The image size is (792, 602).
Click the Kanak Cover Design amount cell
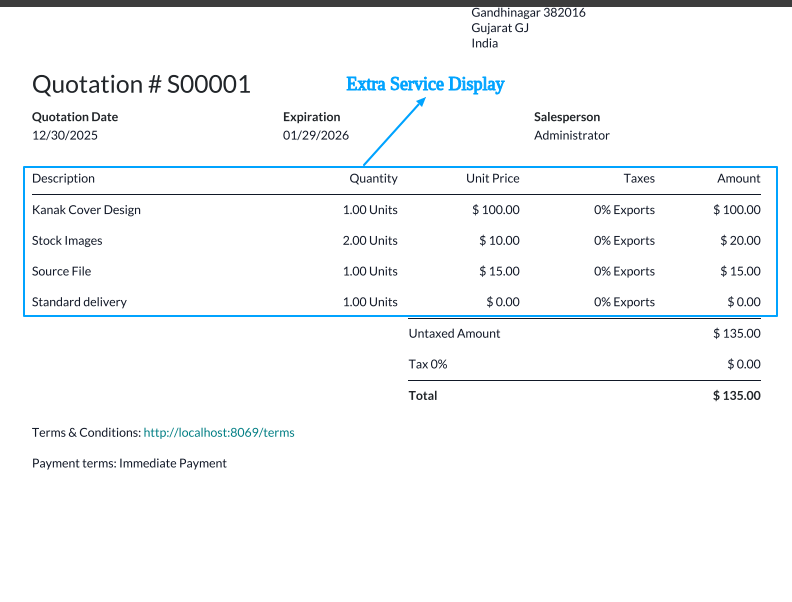736,210
